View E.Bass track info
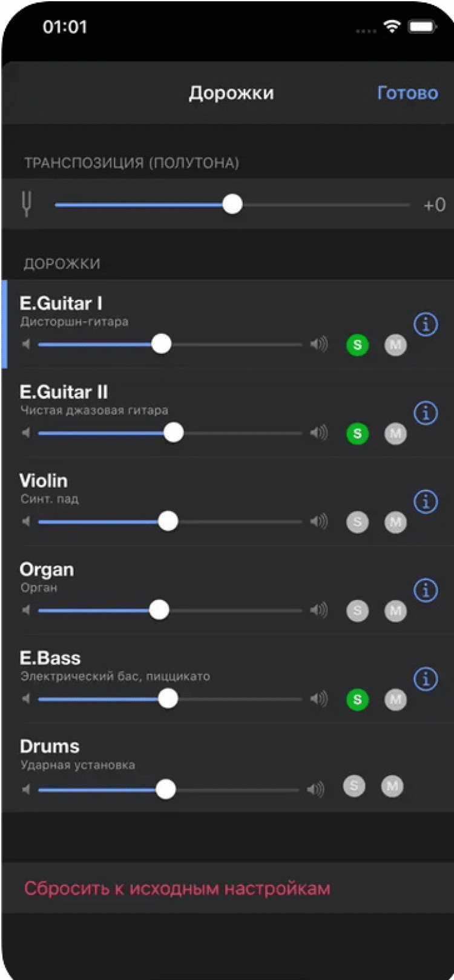The height and width of the screenshot is (980, 454). tap(426, 679)
